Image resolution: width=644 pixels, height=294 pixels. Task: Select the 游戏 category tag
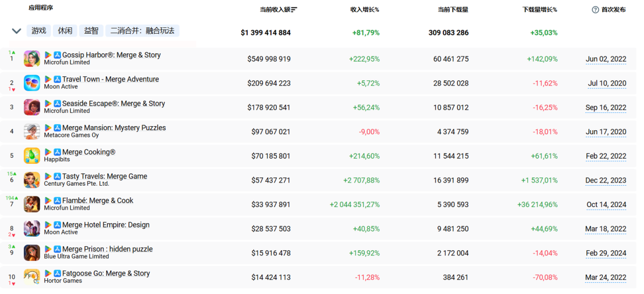tap(39, 31)
